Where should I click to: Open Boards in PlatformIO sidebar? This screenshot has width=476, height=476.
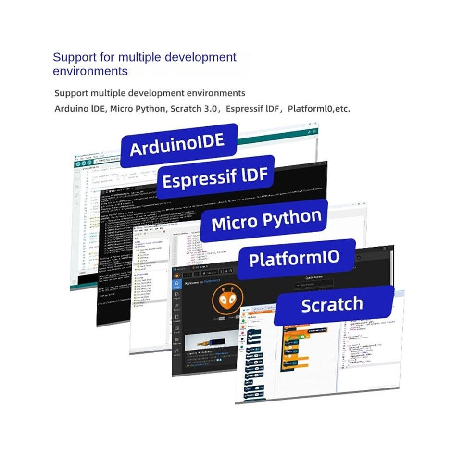click(177, 329)
